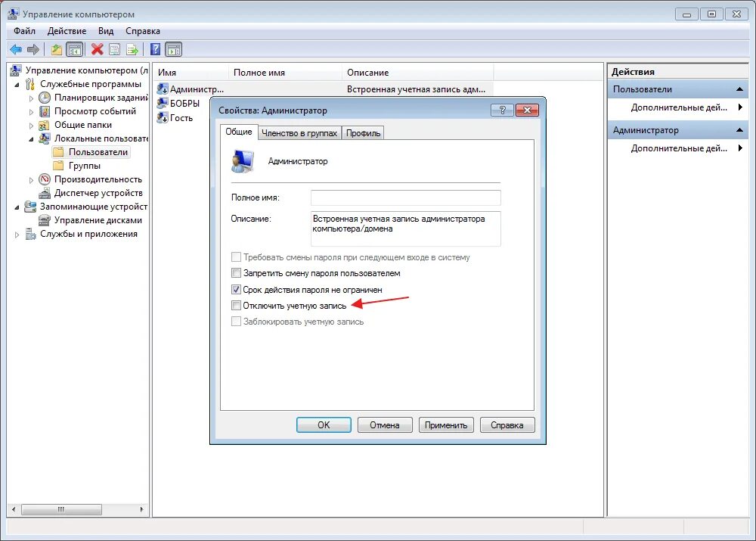Toggle the Show/Hide Console Tree toolbar icon
756x541 pixels.
[x=74, y=49]
